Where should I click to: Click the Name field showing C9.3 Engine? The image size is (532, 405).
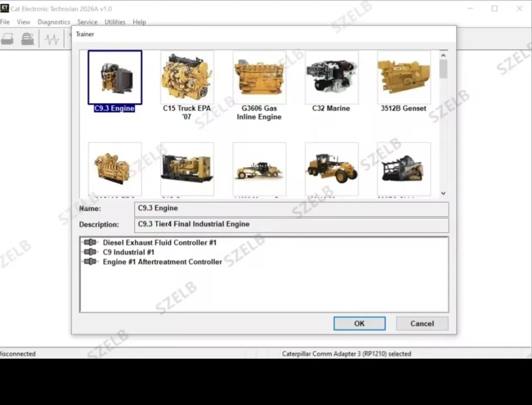pos(291,209)
